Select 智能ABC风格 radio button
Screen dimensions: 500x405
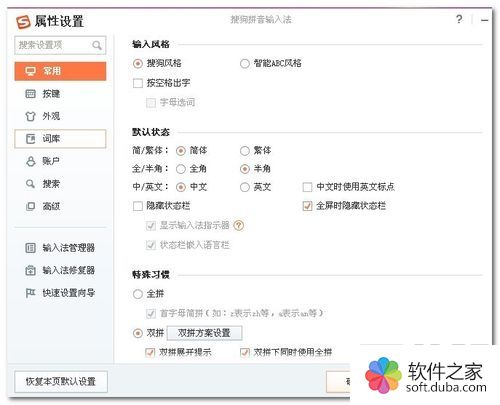[245, 63]
